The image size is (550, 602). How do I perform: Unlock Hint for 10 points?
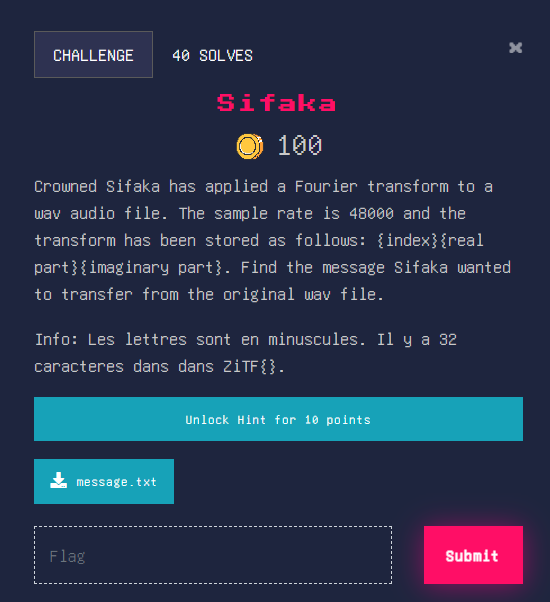[x=278, y=419]
